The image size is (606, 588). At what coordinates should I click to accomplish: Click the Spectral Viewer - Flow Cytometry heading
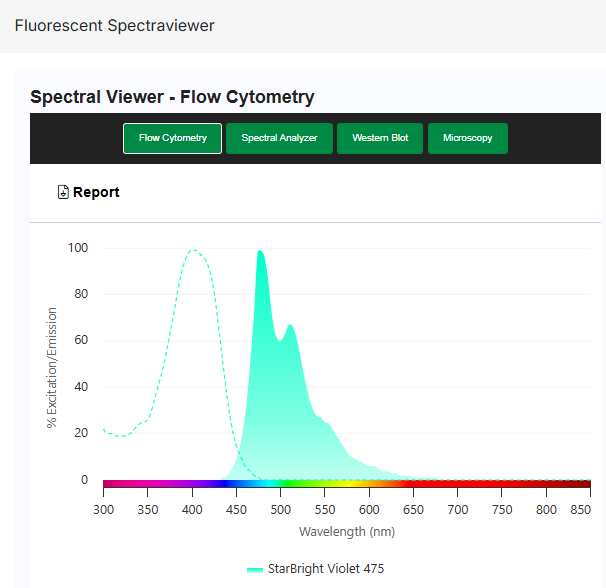[x=172, y=97]
